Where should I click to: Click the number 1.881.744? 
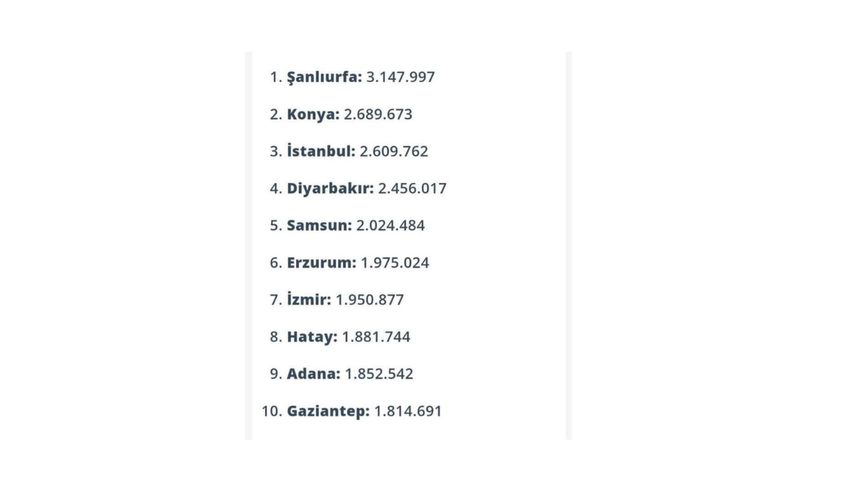coord(376,337)
